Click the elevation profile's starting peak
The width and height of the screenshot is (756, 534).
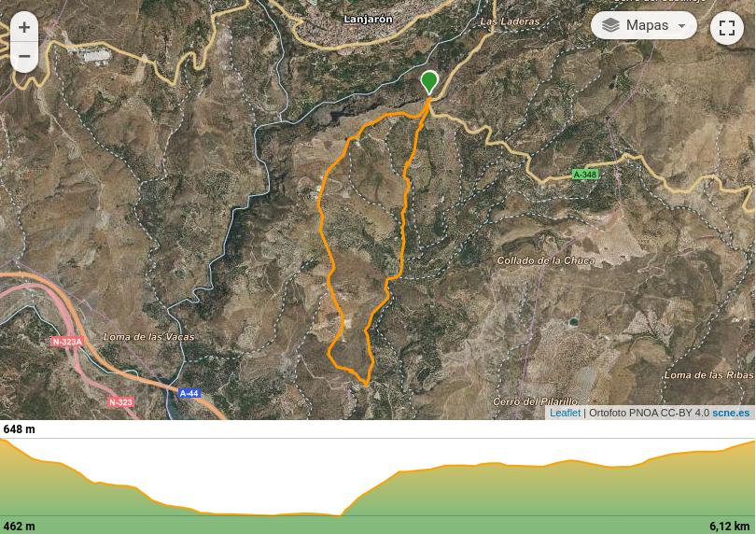tap(4, 440)
